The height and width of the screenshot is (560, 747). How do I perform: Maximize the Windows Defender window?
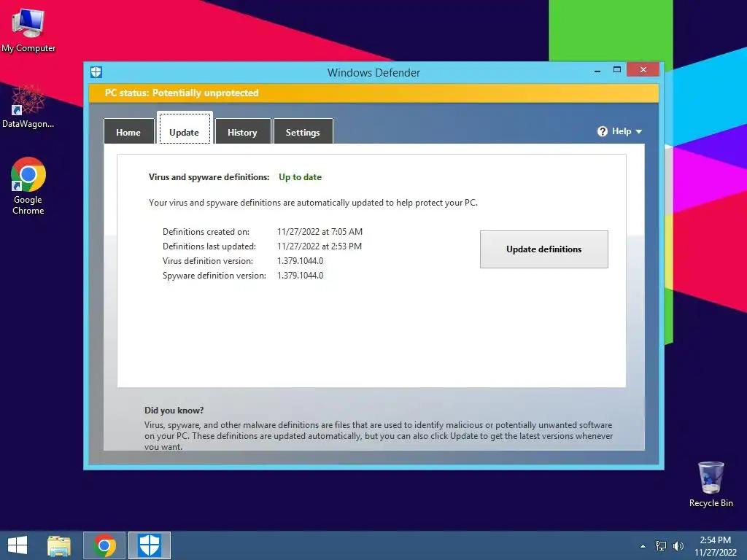(617, 70)
